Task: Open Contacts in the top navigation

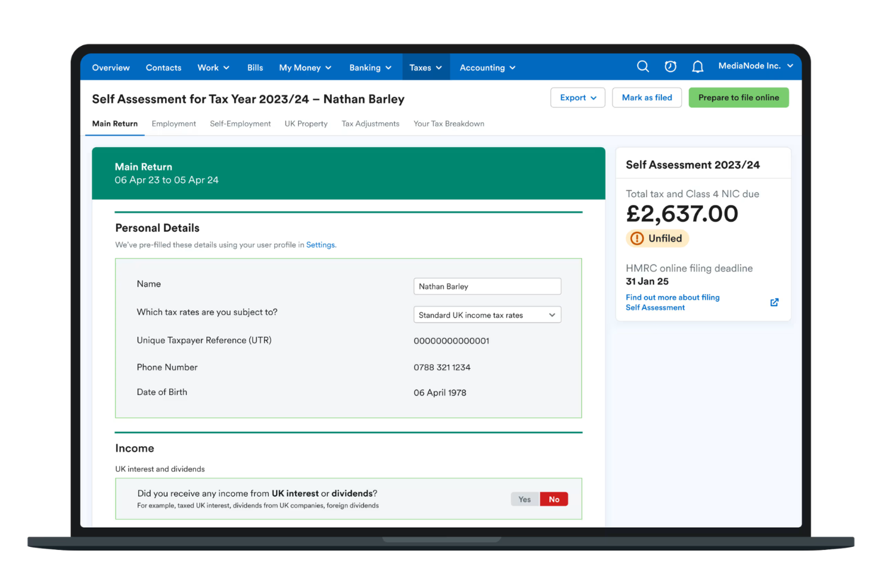Action: point(163,67)
